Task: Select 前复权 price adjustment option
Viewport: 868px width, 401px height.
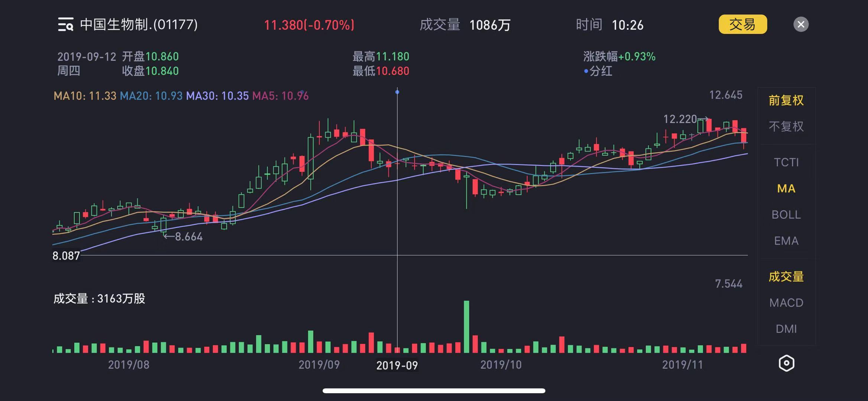Action: click(786, 100)
